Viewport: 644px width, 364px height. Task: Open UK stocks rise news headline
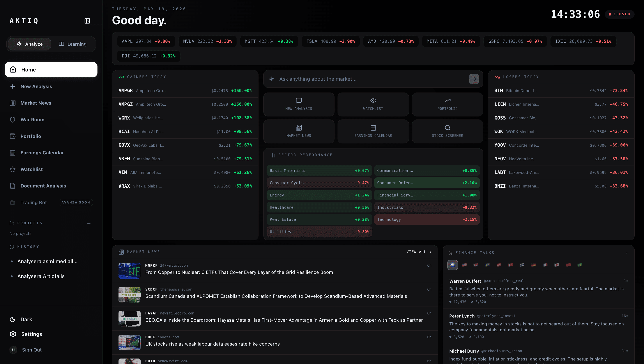click(212, 344)
